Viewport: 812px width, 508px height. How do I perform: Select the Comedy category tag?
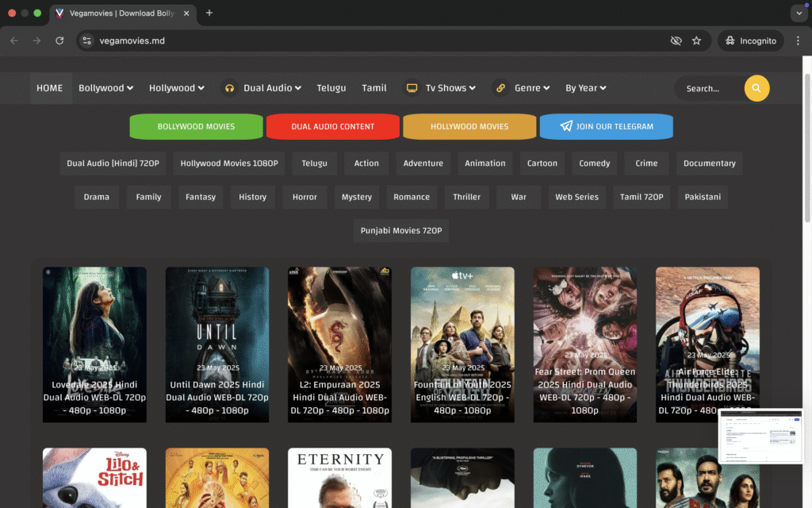coord(595,164)
